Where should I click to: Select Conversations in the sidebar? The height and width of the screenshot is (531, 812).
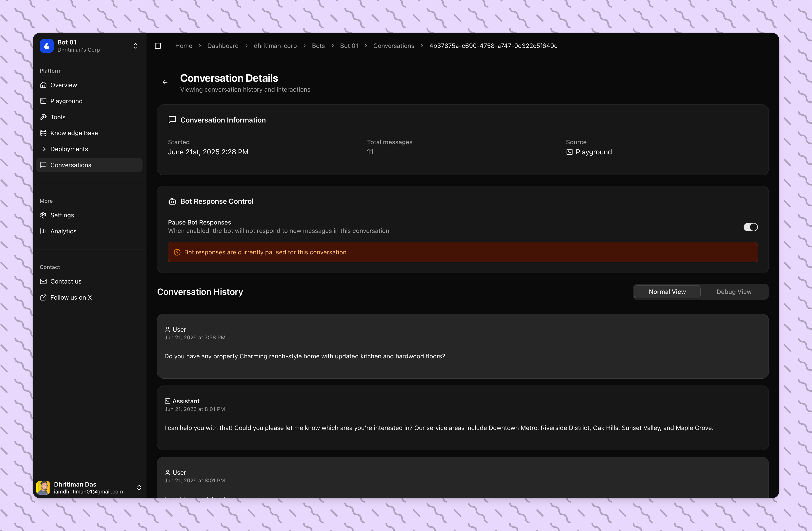[89, 165]
